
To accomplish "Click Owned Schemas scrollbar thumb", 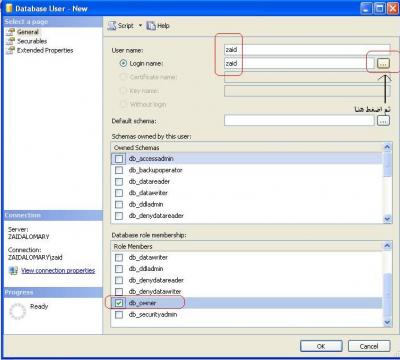I will pos(387,164).
